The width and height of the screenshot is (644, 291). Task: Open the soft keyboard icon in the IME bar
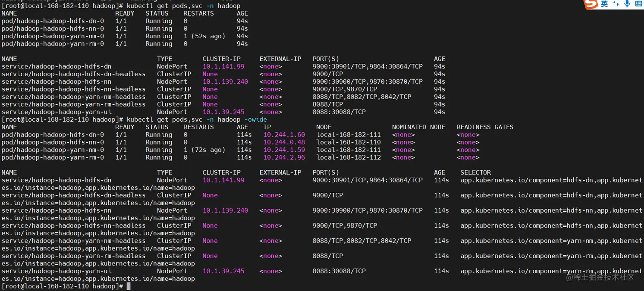point(639,4)
